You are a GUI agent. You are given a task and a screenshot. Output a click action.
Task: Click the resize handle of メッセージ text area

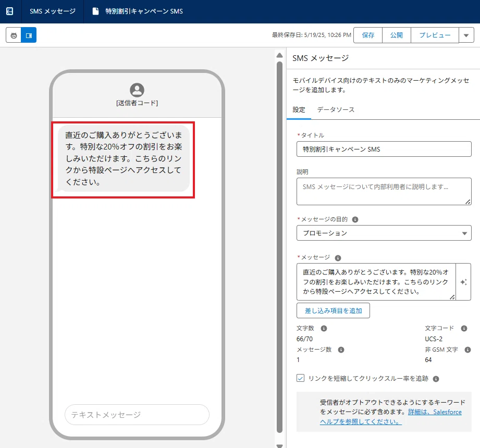[452, 297]
